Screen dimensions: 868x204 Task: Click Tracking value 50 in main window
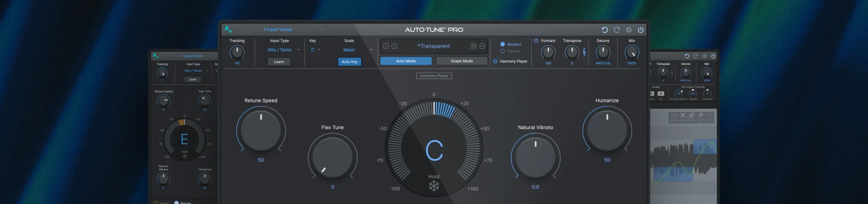(237, 64)
